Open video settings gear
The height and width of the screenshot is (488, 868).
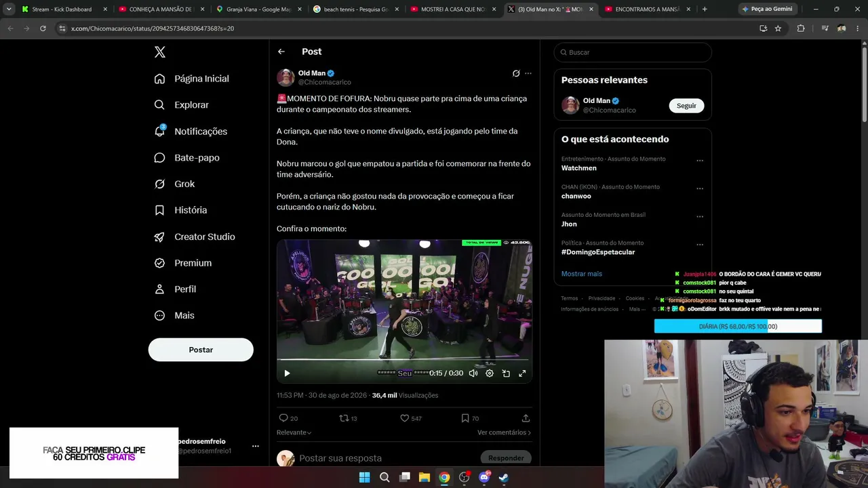(490, 373)
